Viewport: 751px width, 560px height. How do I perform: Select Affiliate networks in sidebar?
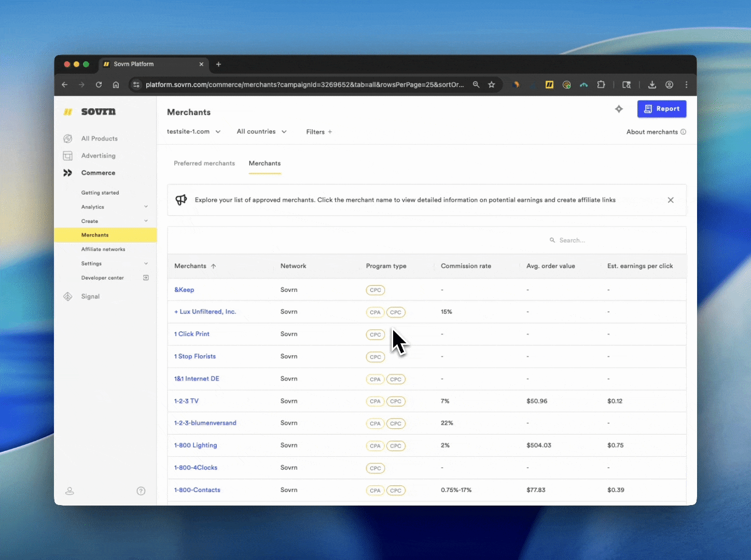(103, 249)
